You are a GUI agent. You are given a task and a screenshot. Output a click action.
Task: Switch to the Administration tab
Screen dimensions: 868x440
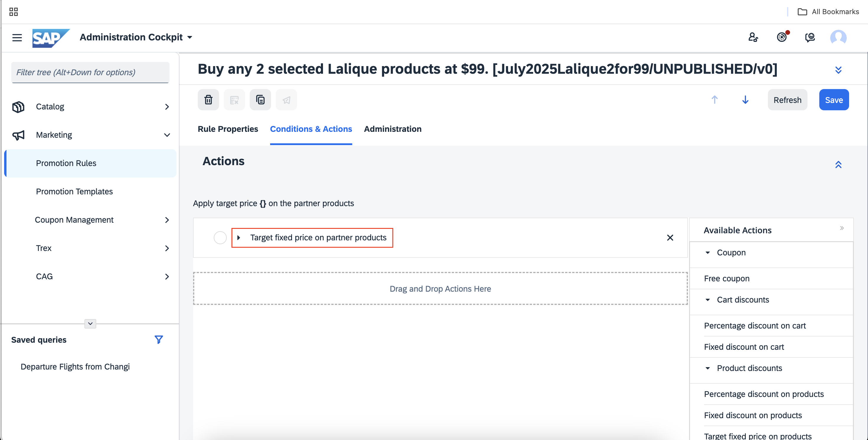(x=393, y=129)
